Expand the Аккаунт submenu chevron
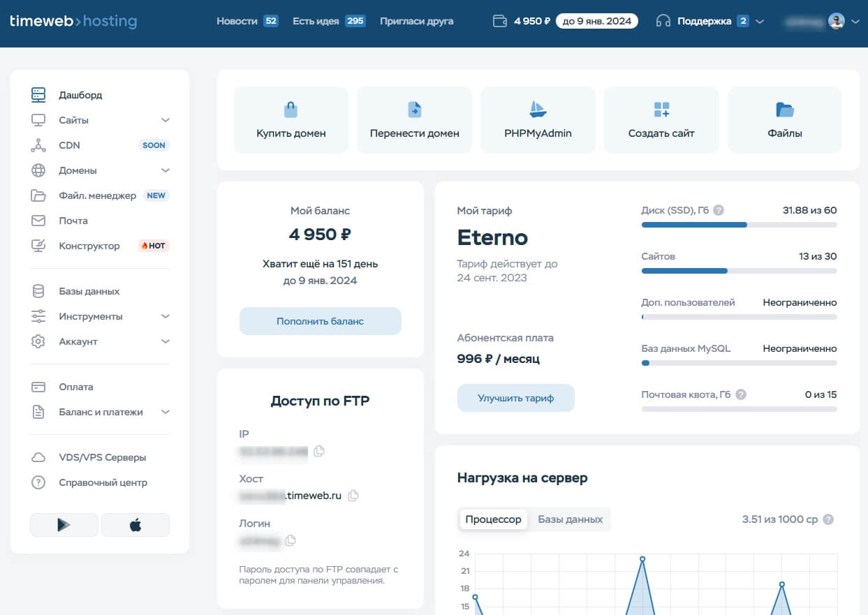This screenshot has height=615, width=868. (165, 341)
